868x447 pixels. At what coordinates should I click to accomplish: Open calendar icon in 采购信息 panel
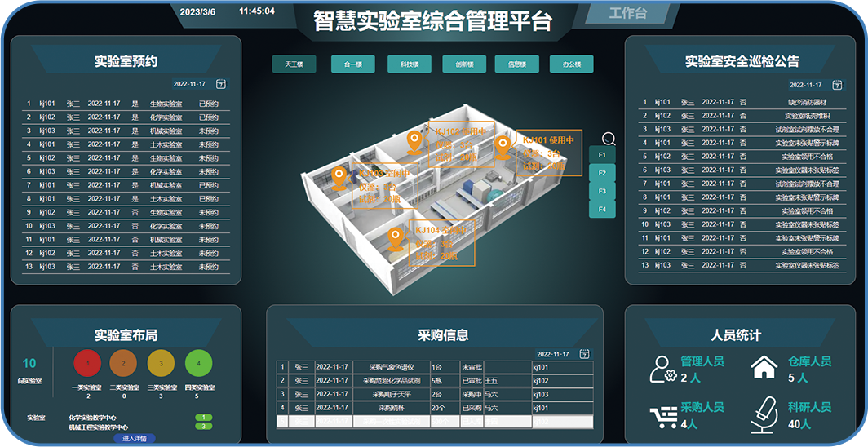pyautogui.click(x=584, y=354)
